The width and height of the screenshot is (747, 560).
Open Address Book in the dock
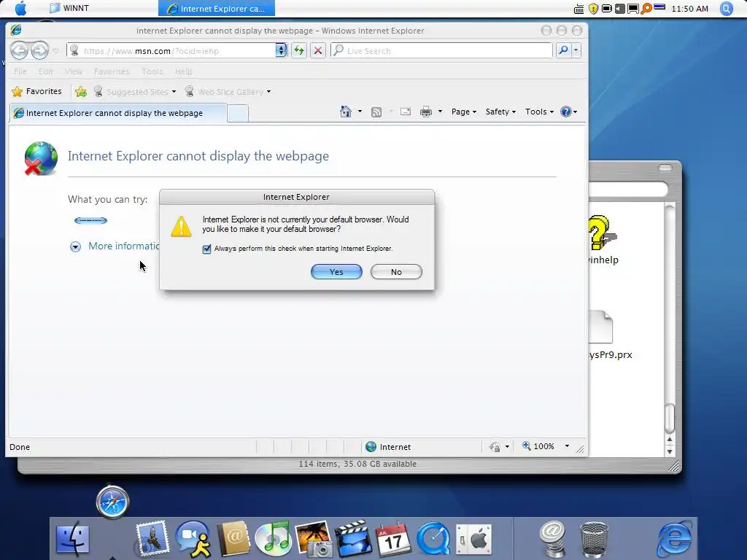[233, 539]
